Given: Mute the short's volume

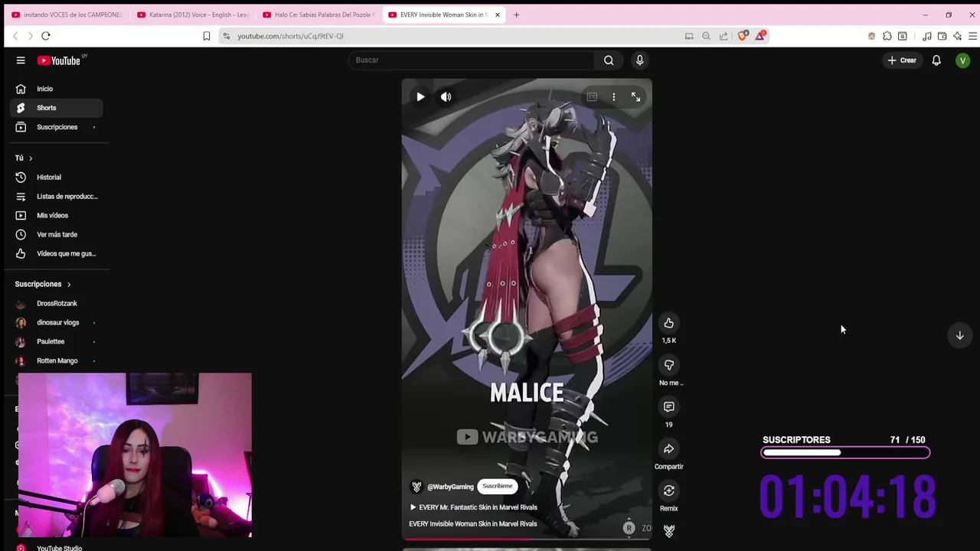Looking at the screenshot, I should pos(446,97).
